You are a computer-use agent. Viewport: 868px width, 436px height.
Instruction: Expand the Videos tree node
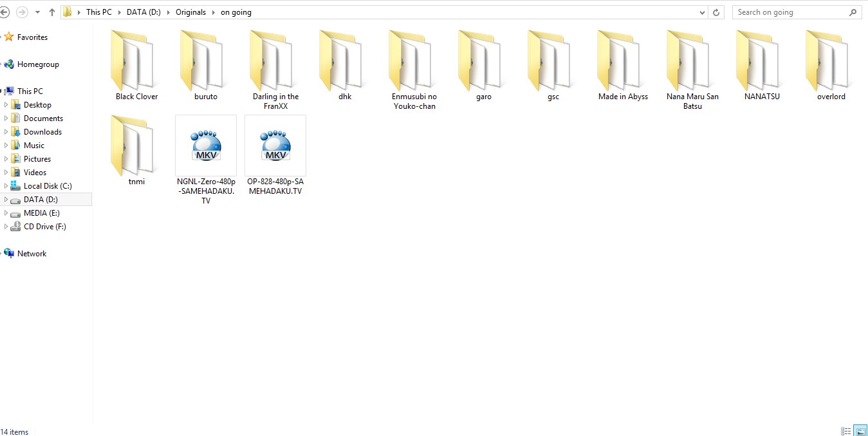click(x=6, y=172)
